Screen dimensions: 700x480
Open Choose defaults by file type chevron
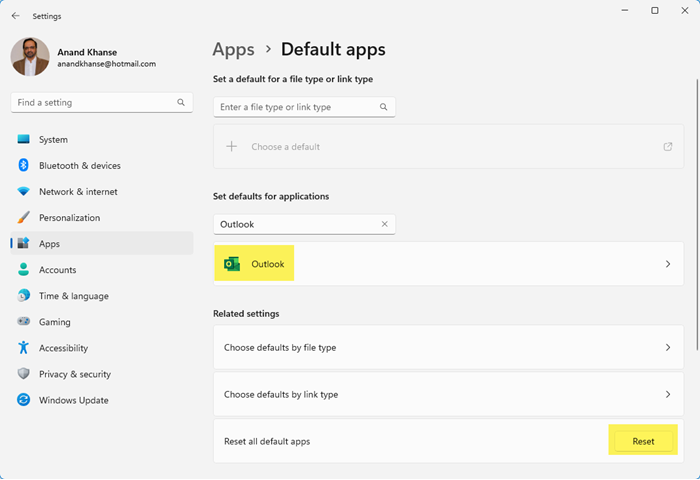(x=667, y=348)
